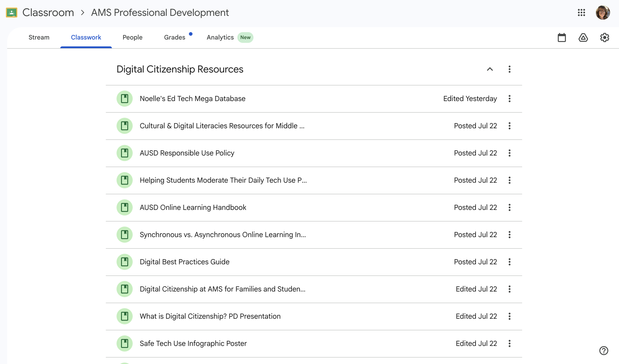Open the class Drive folder icon
The height and width of the screenshot is (364, 619).
coord(583,38)
